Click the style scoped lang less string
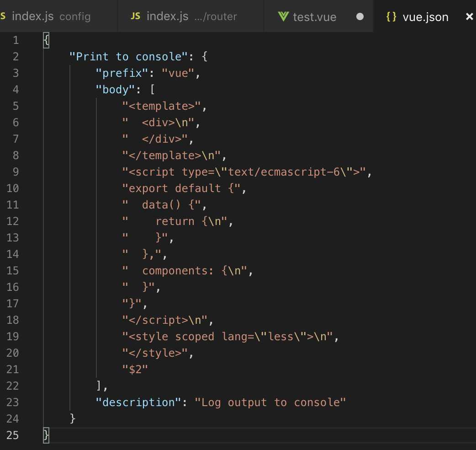The width and height of the screenshot is (476, 450). [x=227, y=337]
